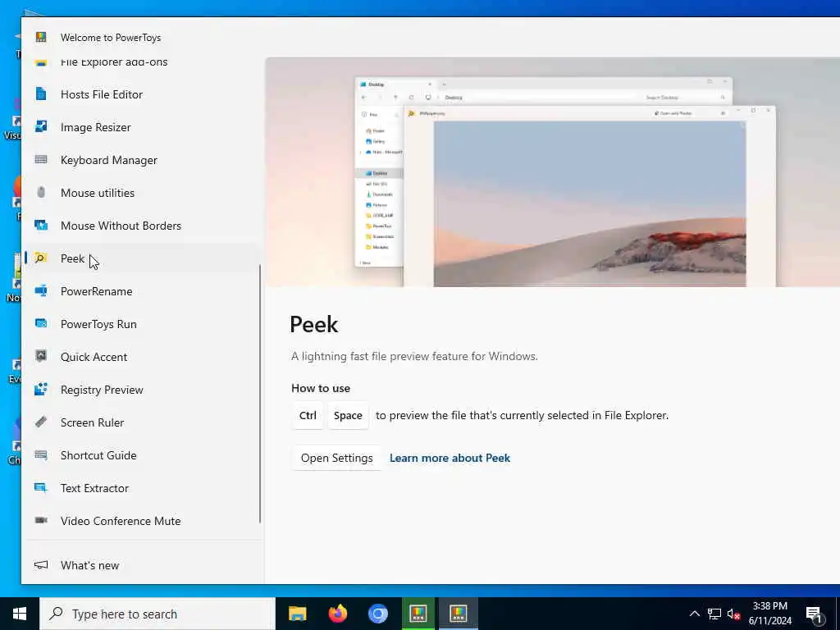This screenshot has height=630, width=840.
Task: Open the Shortcut Guide page
Action: (x=143, y=454)
